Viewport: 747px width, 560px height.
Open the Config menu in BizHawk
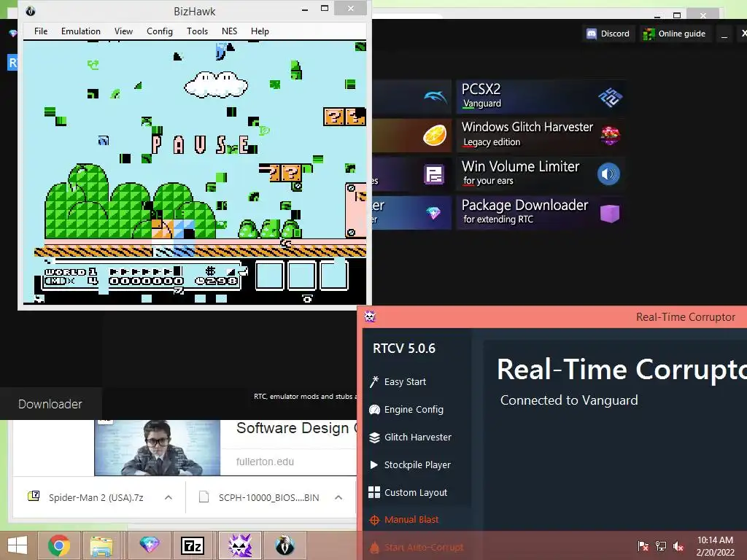[160, 31]
